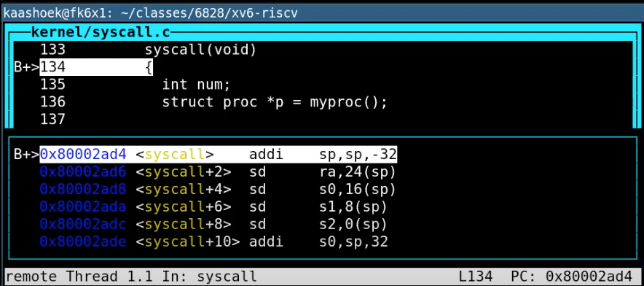Click operand sp,sp,-32 in highlighted row
644x286 pixels.
point(358,155)
